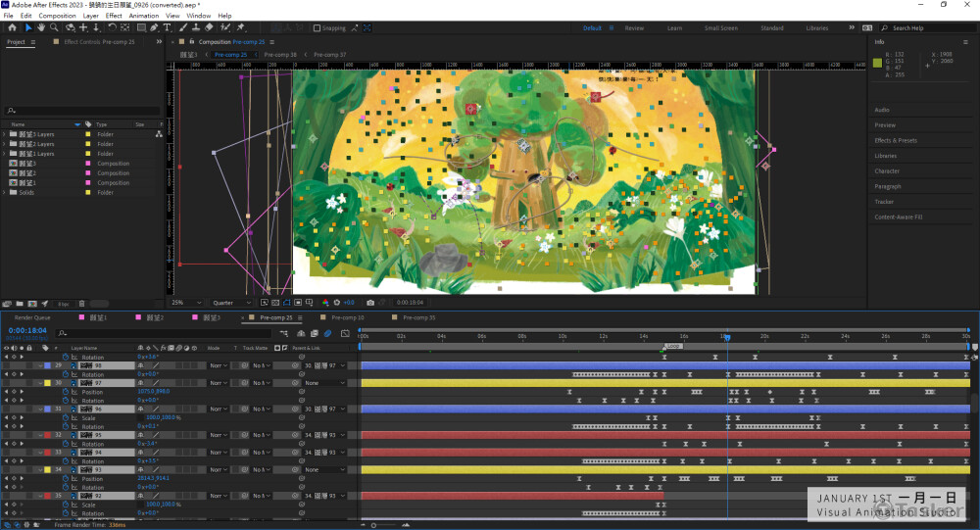Switch to Render Queue tab
This screenshot has height=530, width=980.
[32, 317]
